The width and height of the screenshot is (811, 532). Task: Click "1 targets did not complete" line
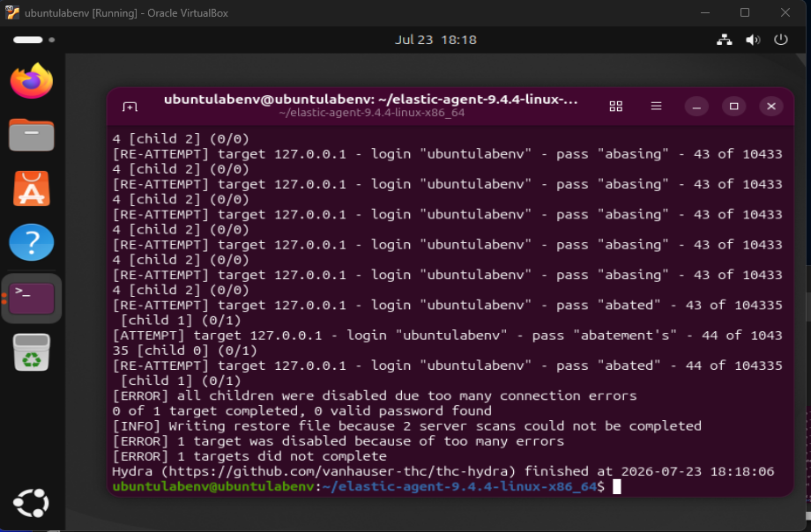[249, 456]
